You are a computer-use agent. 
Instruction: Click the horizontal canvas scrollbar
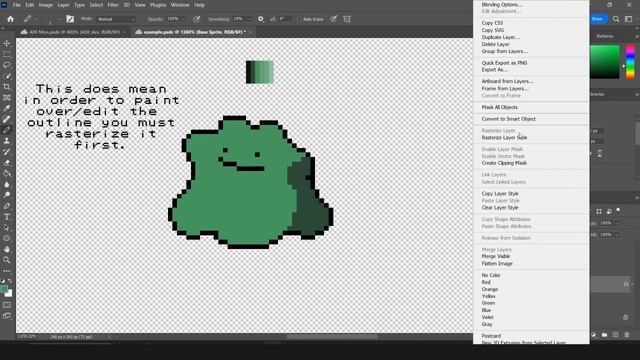point(332,337)
